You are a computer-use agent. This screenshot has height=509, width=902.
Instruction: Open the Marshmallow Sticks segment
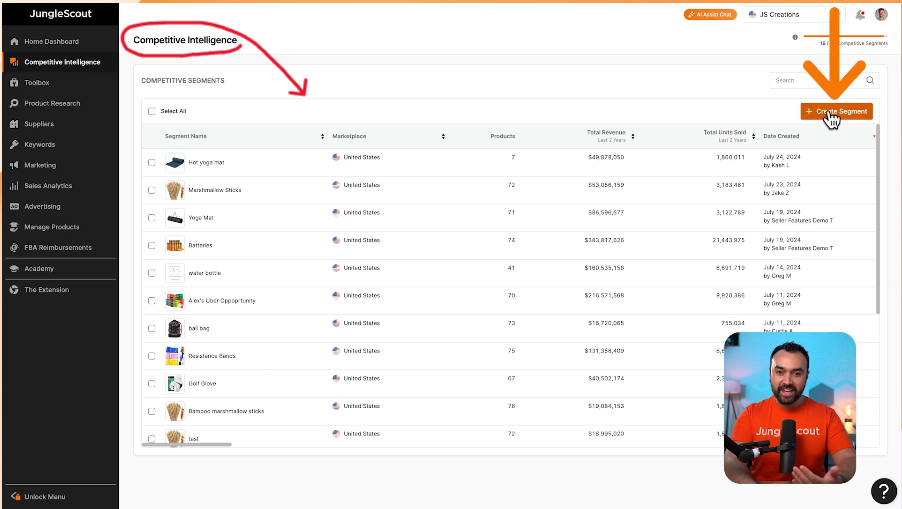point(215,190)
